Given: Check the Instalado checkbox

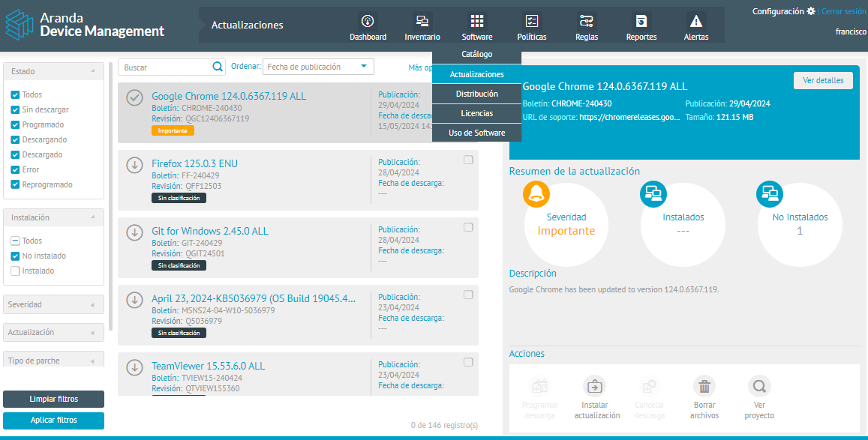Looking at the screenshot, I should 16,271.
